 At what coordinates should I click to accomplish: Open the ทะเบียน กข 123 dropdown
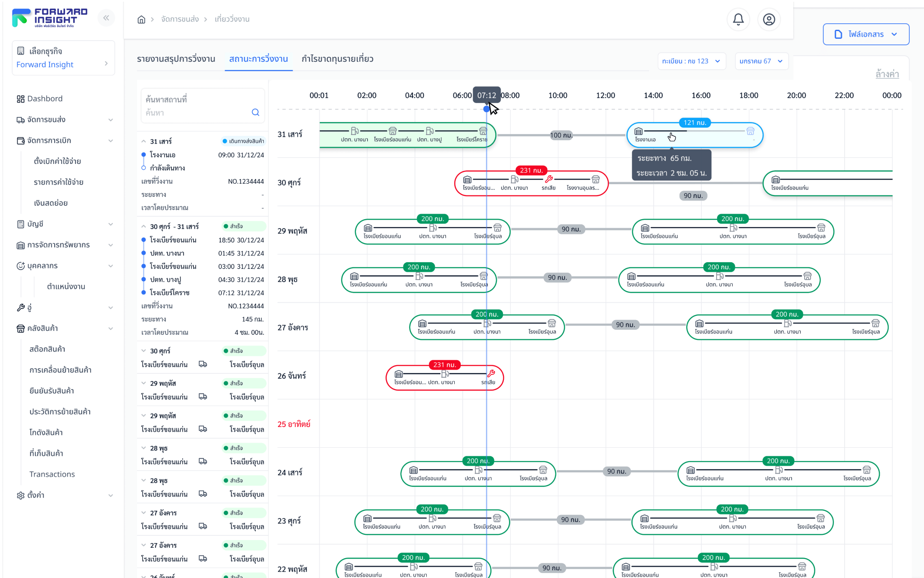pyautogui.click(x=691, y=61)
